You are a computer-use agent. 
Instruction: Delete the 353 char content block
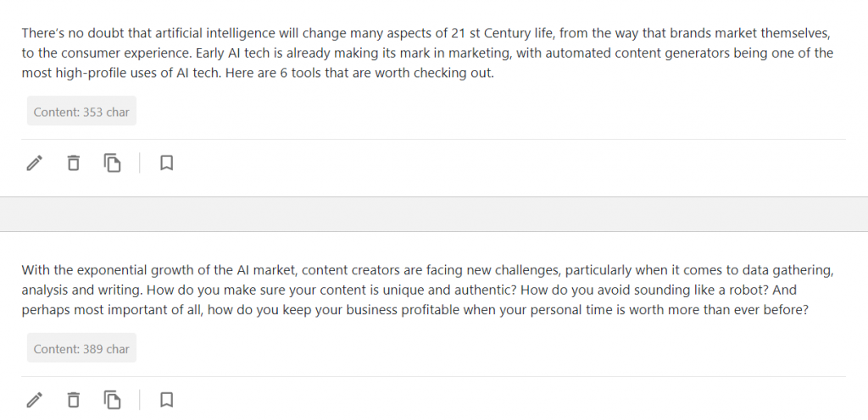click(x=73, y=163)
